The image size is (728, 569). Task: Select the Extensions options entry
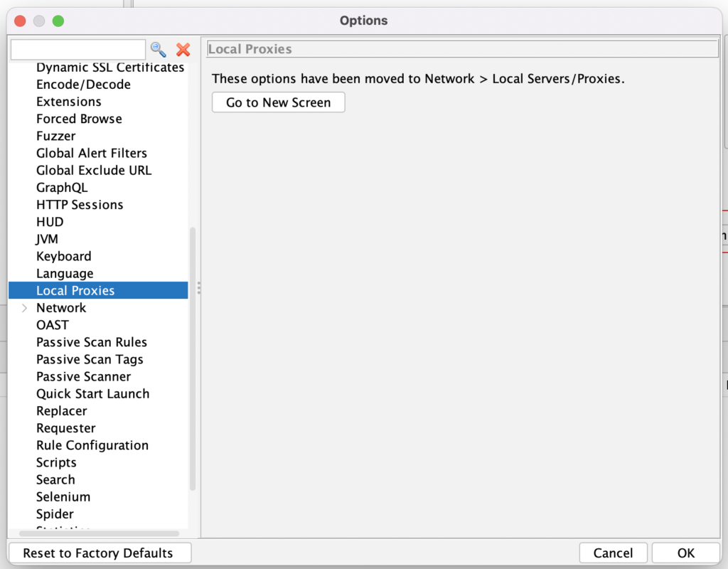pos(69,102)
